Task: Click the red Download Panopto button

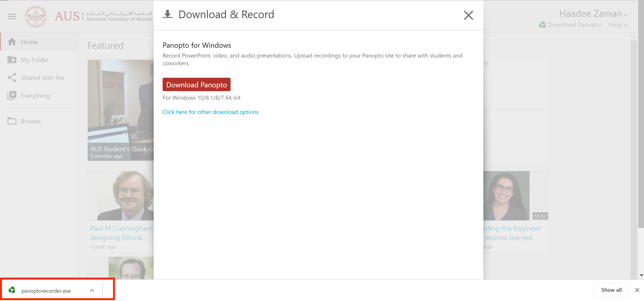Action: click(196, 85)
